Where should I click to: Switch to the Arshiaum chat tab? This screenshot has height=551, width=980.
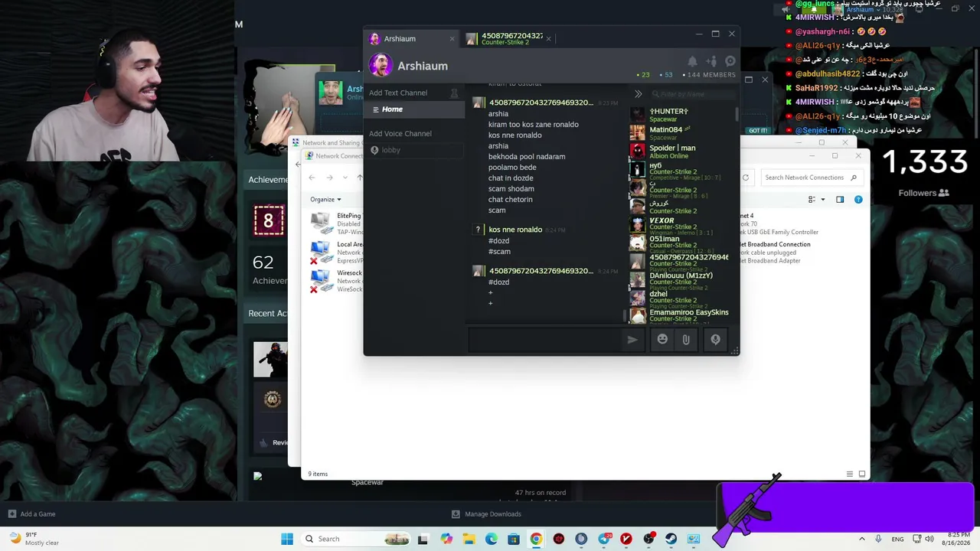pyautogui.click(x=411, y=38)
